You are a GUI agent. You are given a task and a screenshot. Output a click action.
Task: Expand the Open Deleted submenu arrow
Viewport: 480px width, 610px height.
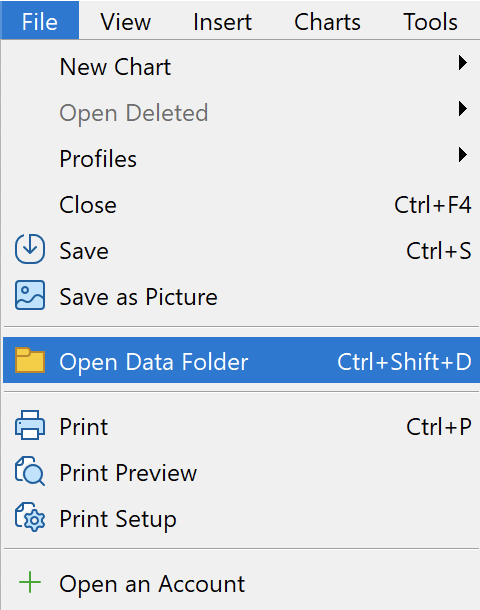(x=462, y=109)
